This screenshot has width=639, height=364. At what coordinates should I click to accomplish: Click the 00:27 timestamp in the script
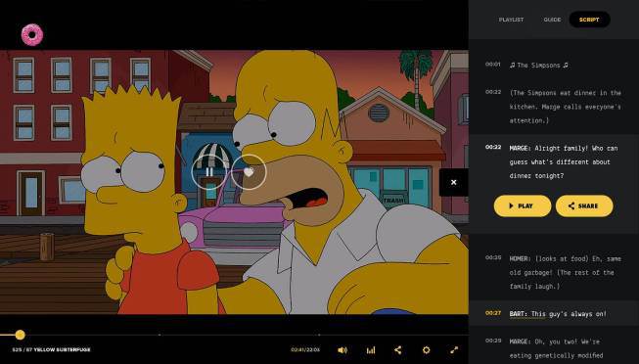point(492,313)
